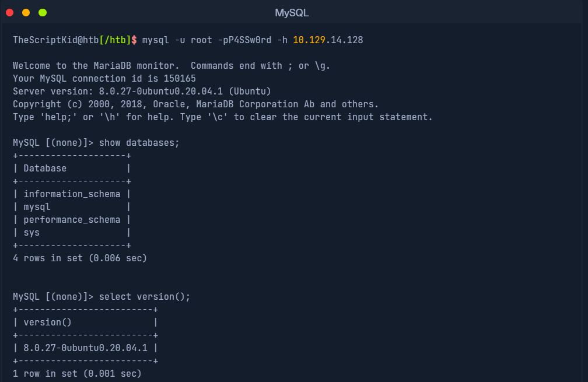Click the version() column header
588x382 pixels.
click(48, 323)
